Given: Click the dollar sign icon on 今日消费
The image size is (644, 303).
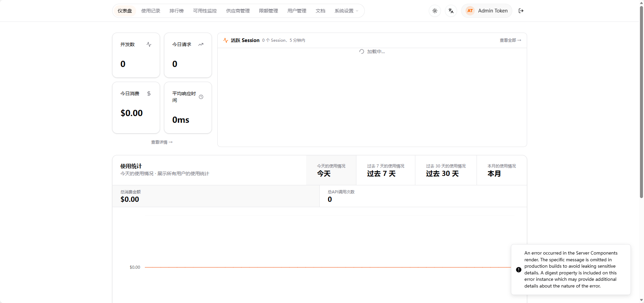Looking at the screenshot, I should 149,93.
